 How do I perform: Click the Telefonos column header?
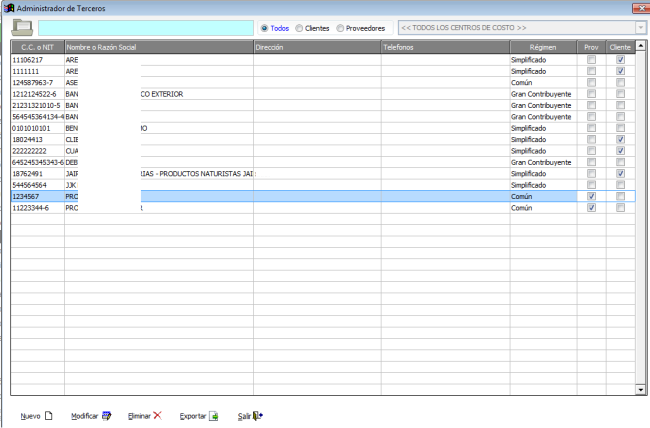coord(445,47)
